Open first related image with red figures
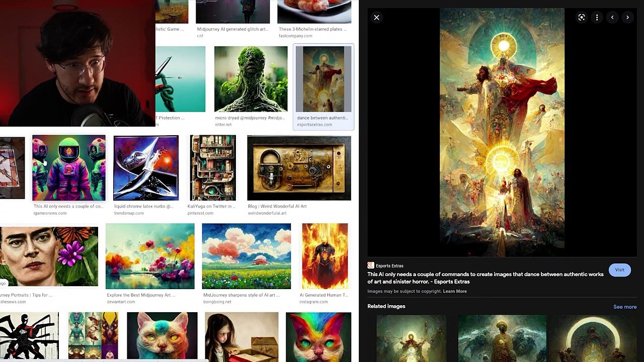This screenshot has width=644, height=362. pyautogui.click(x=411, y=338)
